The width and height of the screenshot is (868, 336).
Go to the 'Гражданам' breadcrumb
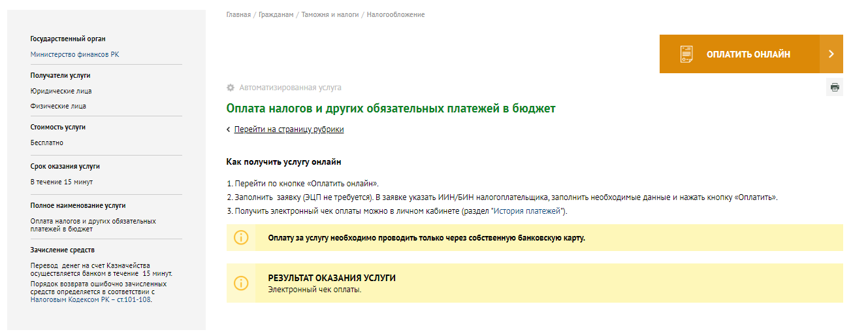276,14
